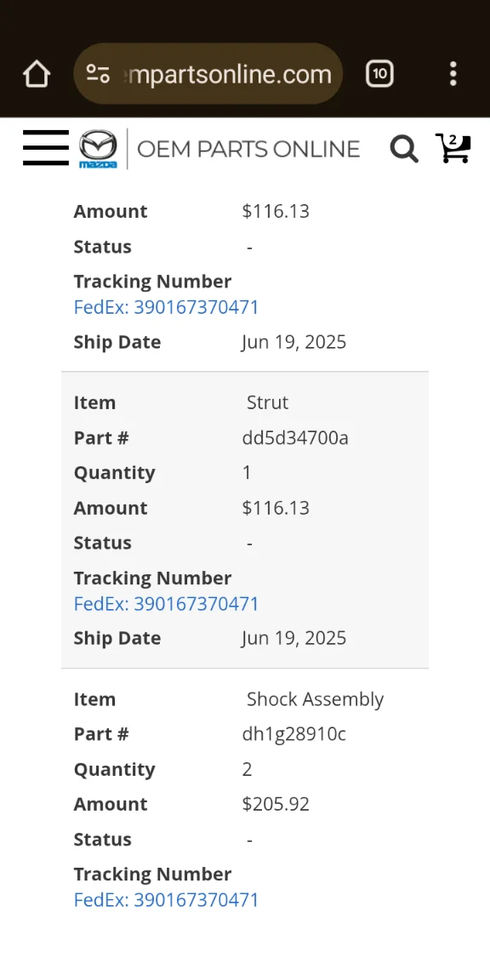
Task: Select Shock Assembly part number dh1g28910c
Action: coord(293,734)
